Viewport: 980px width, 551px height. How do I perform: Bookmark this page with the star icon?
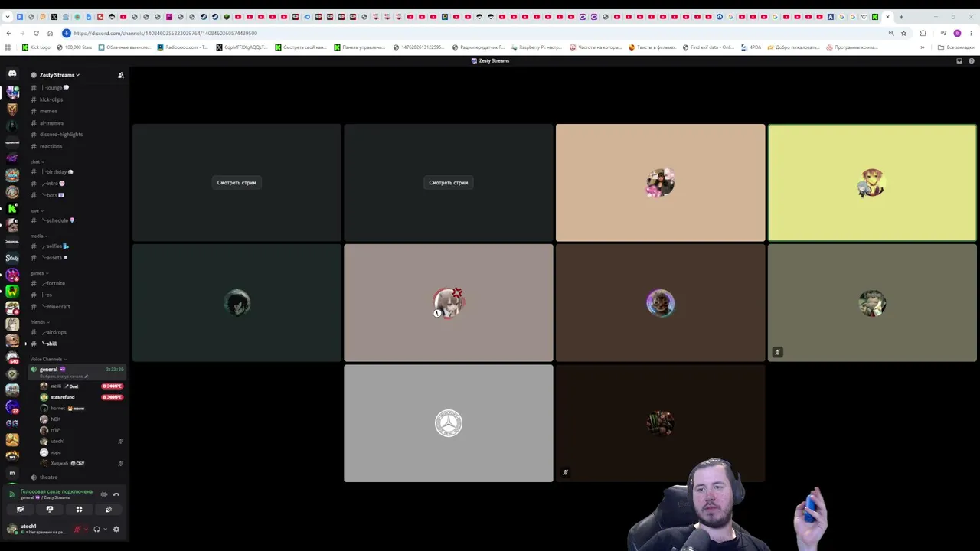[903, 33]
